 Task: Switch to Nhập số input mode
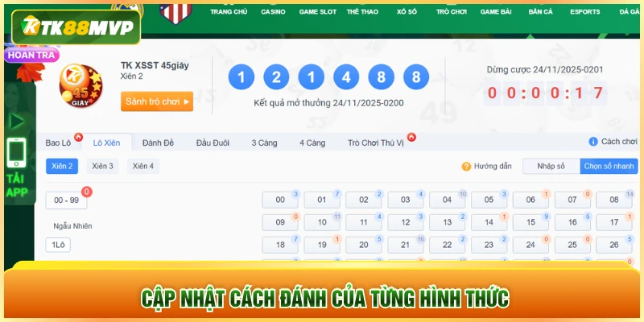coord(551,167)
